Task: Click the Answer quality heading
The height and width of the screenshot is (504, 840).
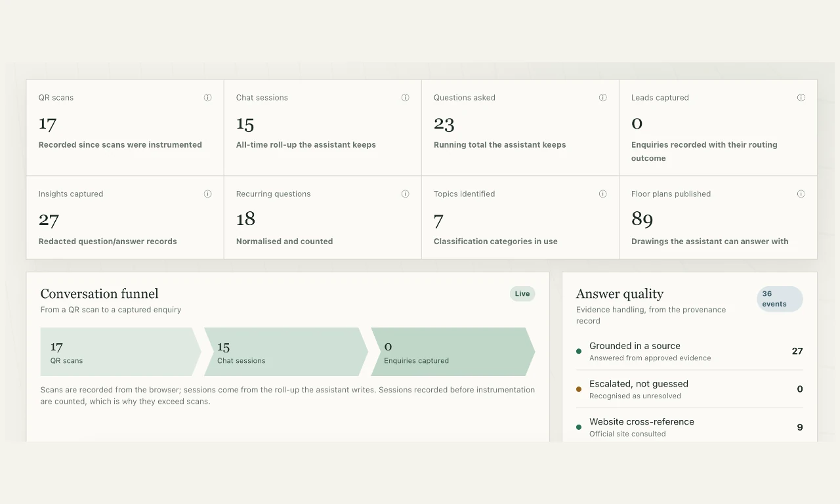Action: pyautogui.click(x=619, y=294)
